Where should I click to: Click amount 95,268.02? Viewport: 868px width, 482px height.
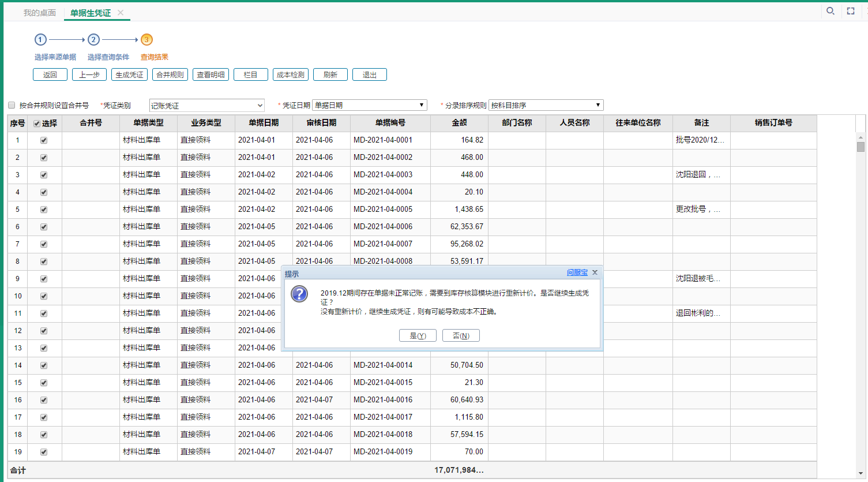point(467,244)
